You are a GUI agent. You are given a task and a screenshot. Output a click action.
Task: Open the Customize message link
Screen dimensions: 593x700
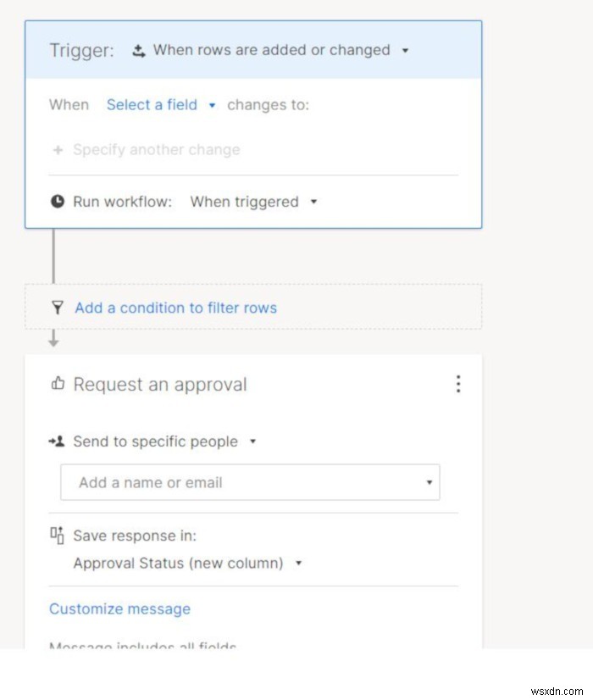[119, 608]
